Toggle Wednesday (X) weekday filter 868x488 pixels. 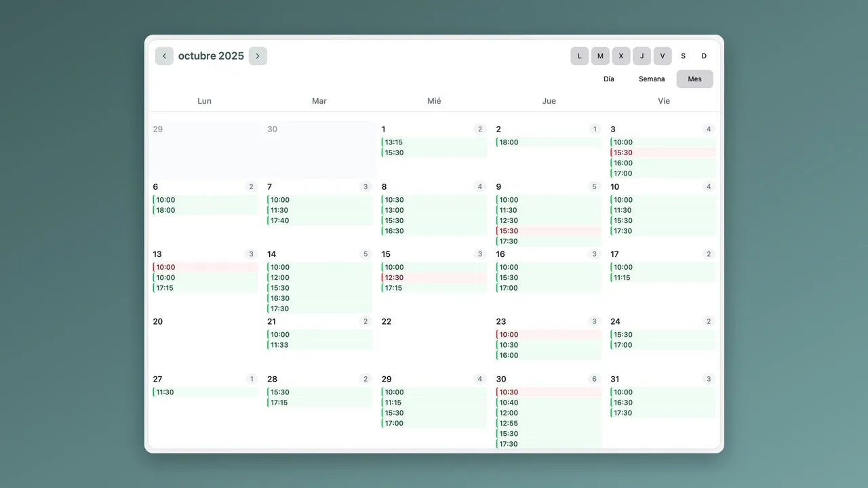point(621,56)
